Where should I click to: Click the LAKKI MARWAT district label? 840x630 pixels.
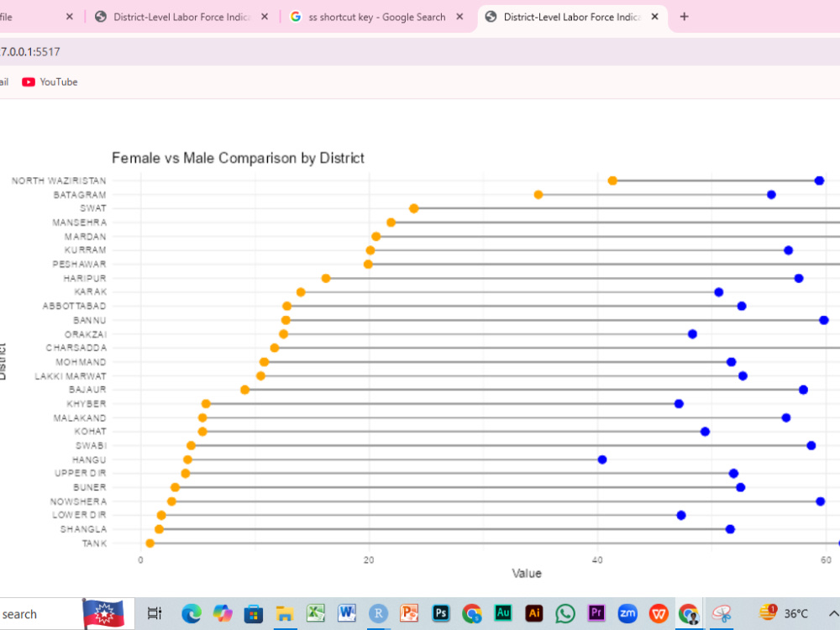pos(71,376)
